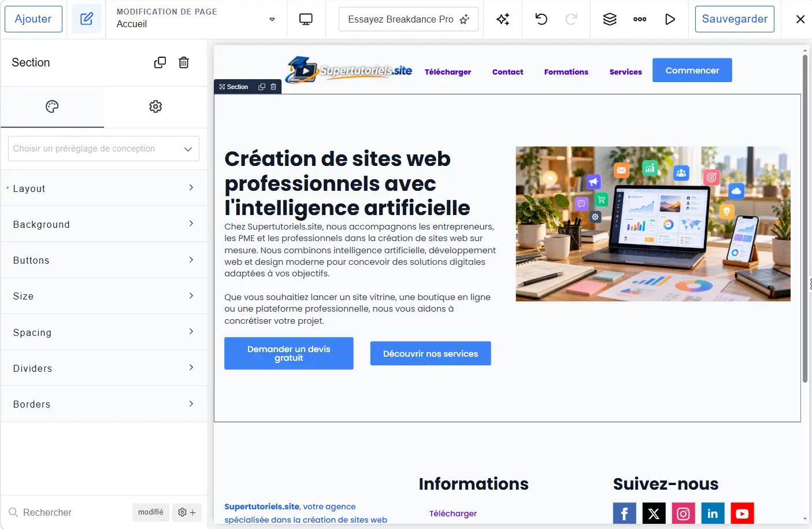Image resolution: width=812 pixels, height=529 pixels.
Task: Duplicate section via canvas overlay icon
Action: (x=262, y=87)
